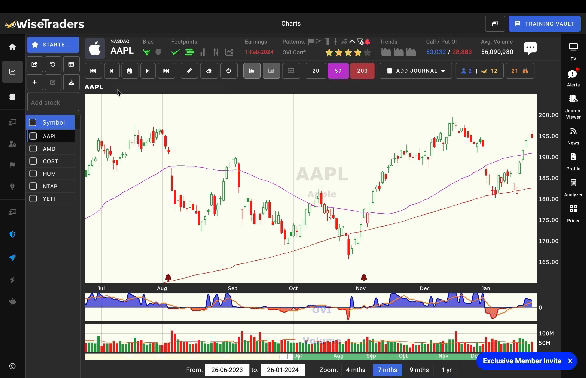586x378 pixels.
Task: Switch zoom range to 9 months
Action: 419,370
